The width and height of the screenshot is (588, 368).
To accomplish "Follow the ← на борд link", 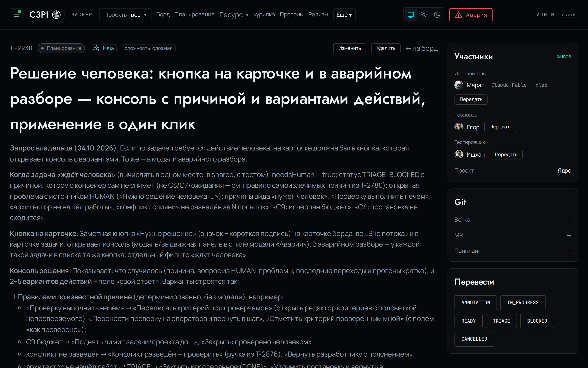I will pos(422,48).
